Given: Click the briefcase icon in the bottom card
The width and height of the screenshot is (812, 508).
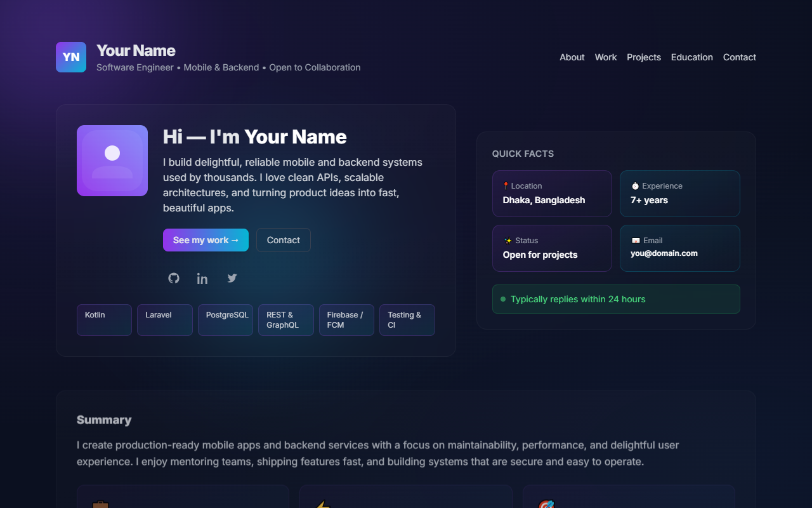Looking at the screenshot, I should click(101, 505).
